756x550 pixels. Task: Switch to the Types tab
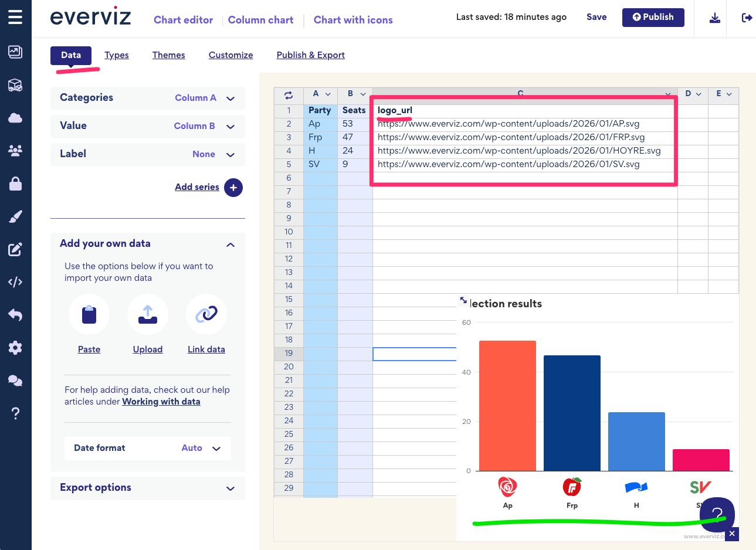coord(117,55)
